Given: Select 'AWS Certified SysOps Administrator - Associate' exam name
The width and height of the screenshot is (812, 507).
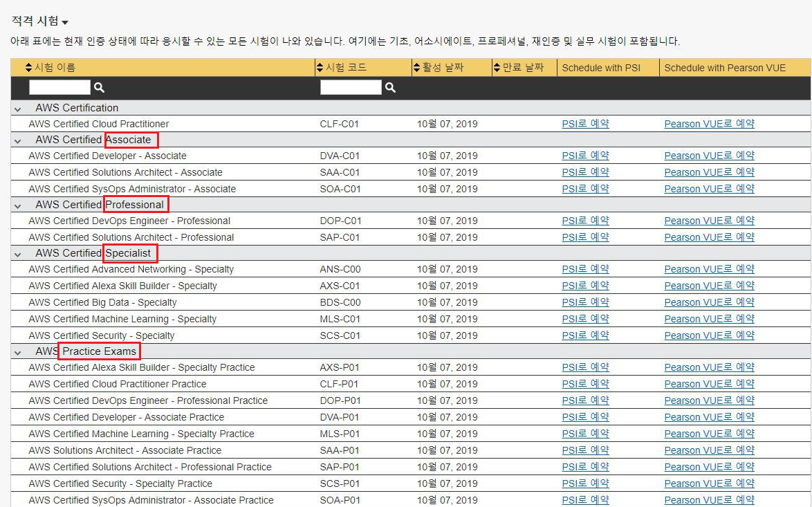Looking at the screenshot, I should 133,189.
